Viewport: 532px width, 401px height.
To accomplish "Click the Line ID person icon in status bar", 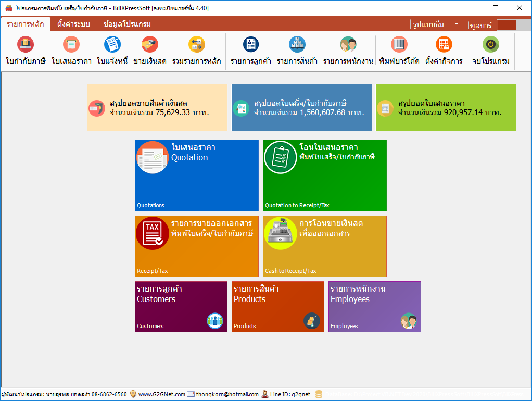I will coord(264,394).
